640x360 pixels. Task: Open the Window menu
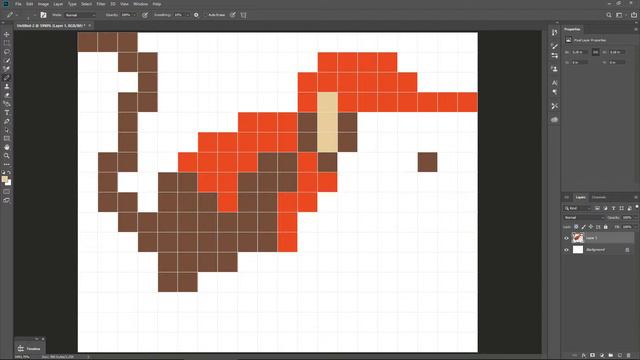[x=140, y=4]
